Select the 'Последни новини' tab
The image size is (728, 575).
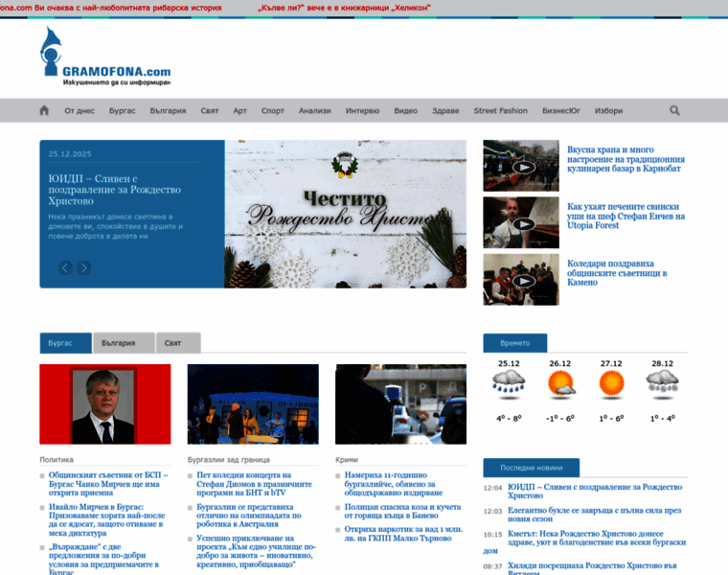point(531,468)
